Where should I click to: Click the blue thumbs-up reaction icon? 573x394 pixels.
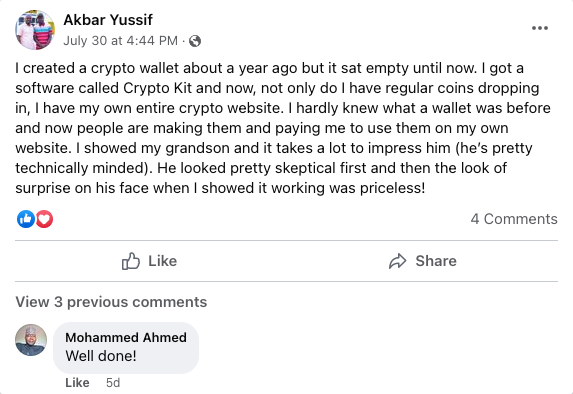tap(26, 219)
